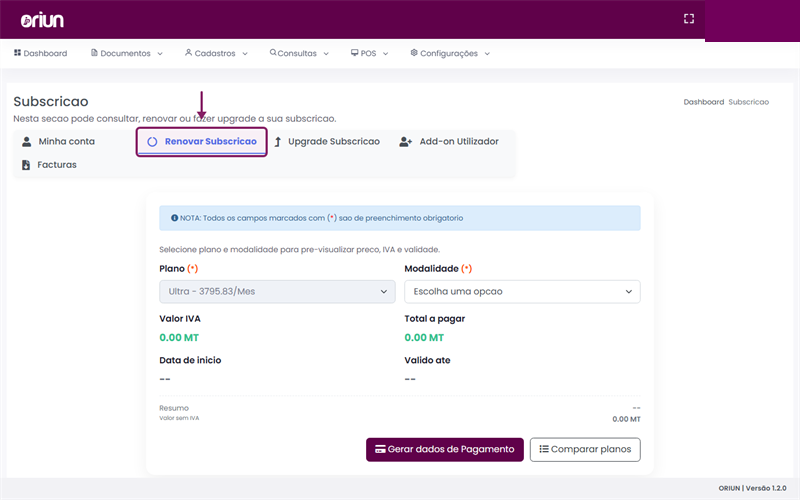
Task: Click the Total a pagar amount 0.00 MT
Action: click(x=424, y=338)
